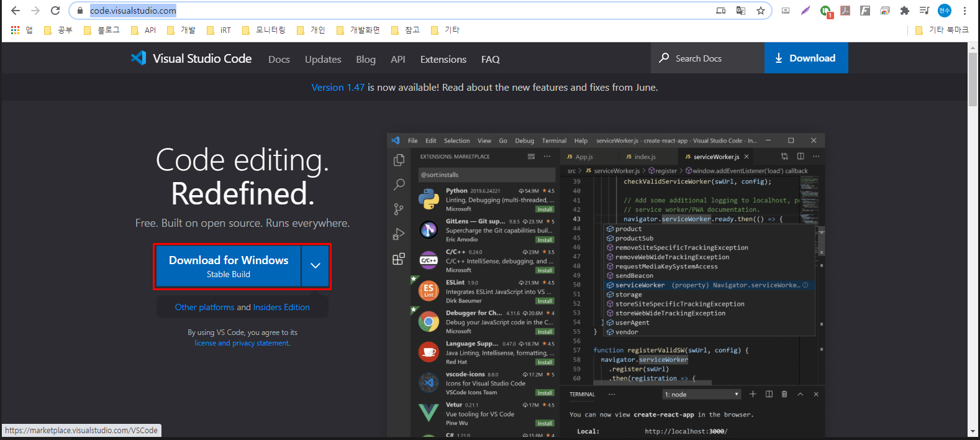Open the 기타 북마크 other bookmarks folder
980x440 pixels.
(x=941, y=30)
